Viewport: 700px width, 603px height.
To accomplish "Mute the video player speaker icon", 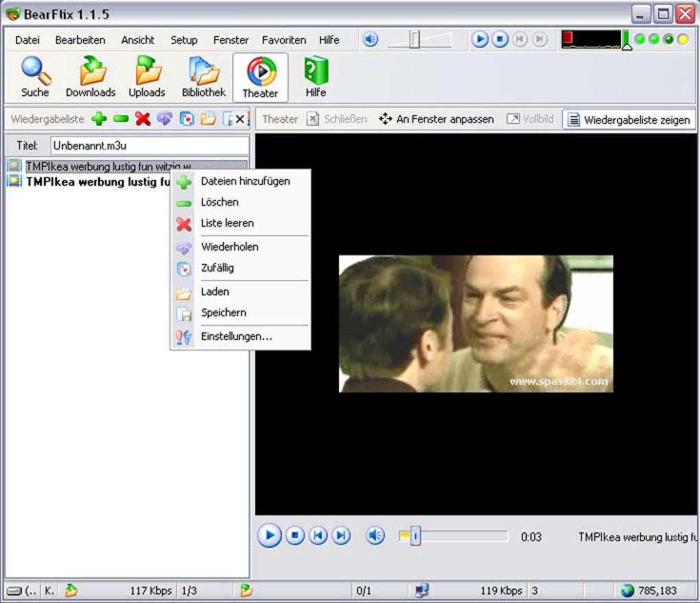I will point(375,534).
